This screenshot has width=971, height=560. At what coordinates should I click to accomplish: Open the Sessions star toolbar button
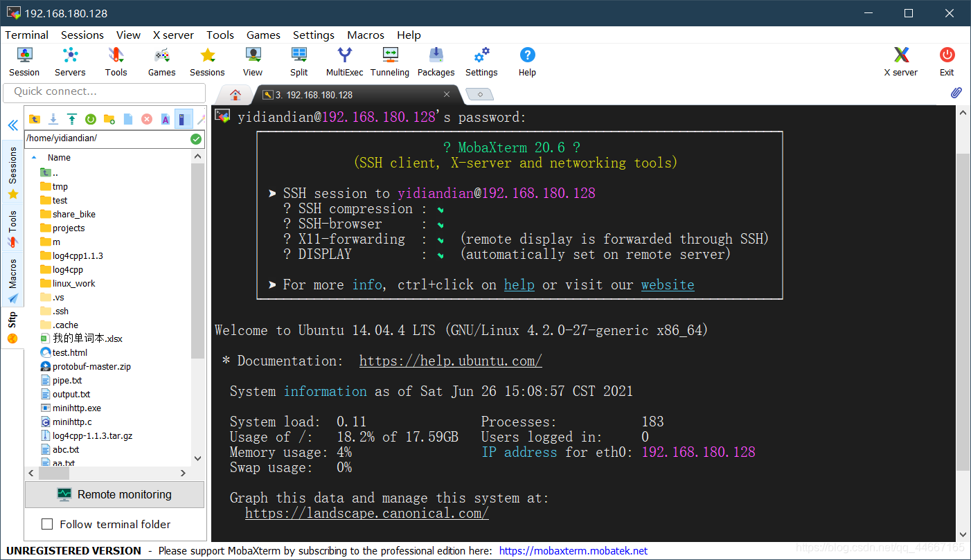coord(207,62)
